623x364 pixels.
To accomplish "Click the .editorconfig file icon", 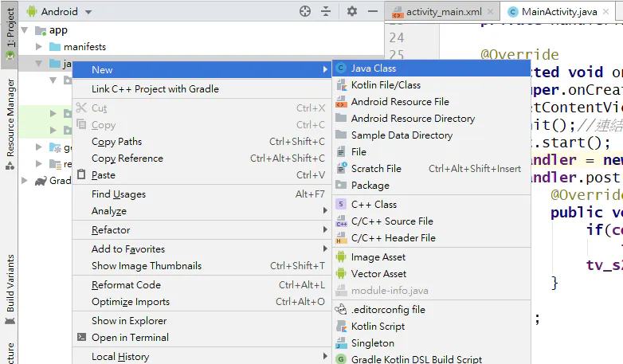I will (x=341, y=310).
